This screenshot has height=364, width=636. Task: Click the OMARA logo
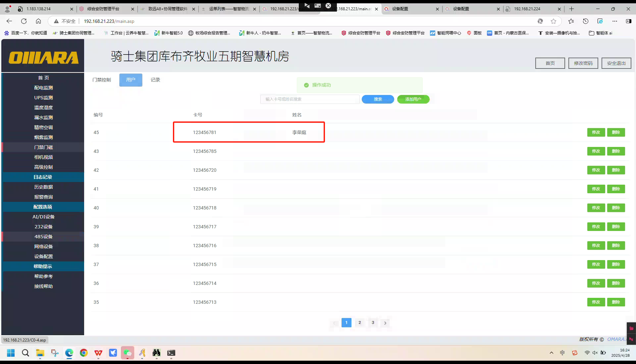pos(43,57)
